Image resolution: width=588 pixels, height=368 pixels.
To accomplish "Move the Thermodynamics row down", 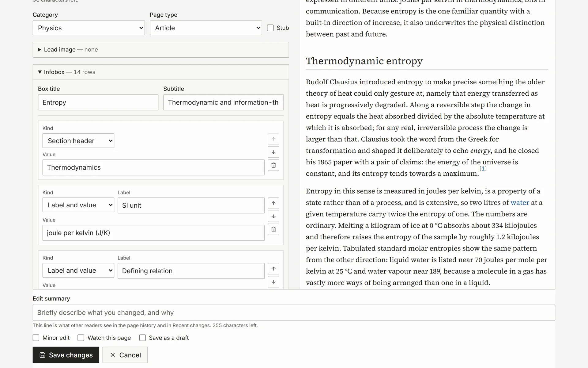I will [273, 152].
